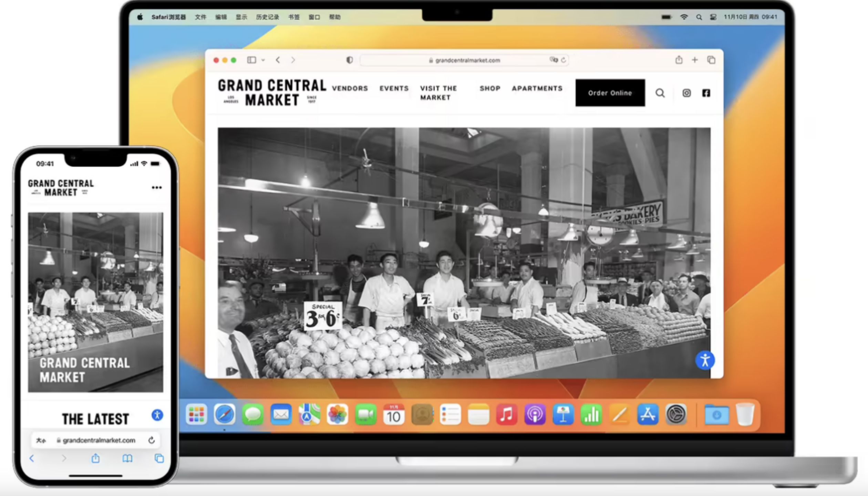Click the Mac Safari address bar

tap(464, 60)
